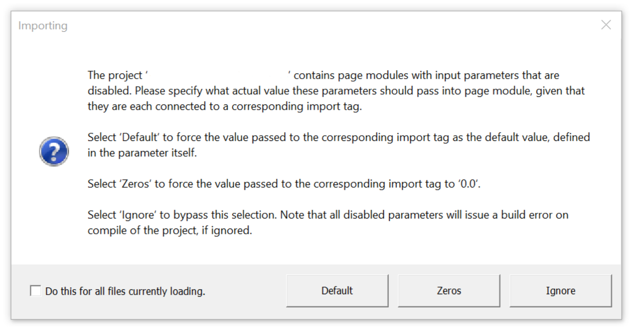Image resolution: width=644 pixels, height=332 pixels.
Task: Click the Importing dialog title text
Action: 43,25
